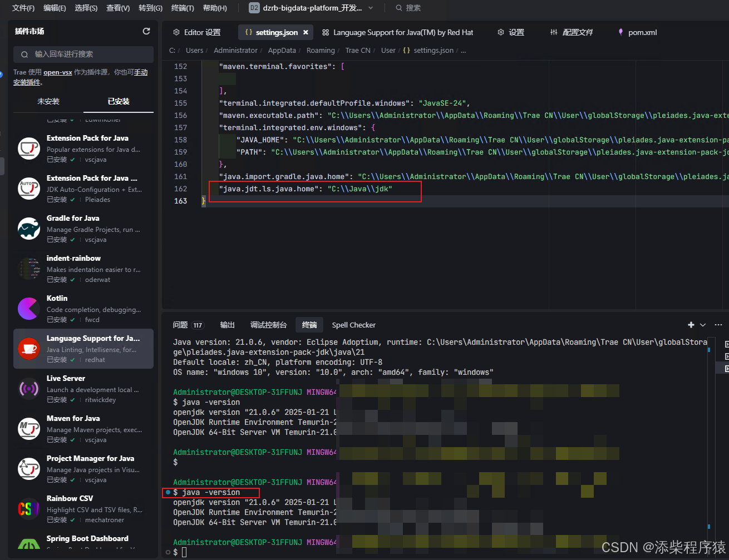Click the Trae CN breadcrumb segment
The image size is (729, 560).
point(358,50)
